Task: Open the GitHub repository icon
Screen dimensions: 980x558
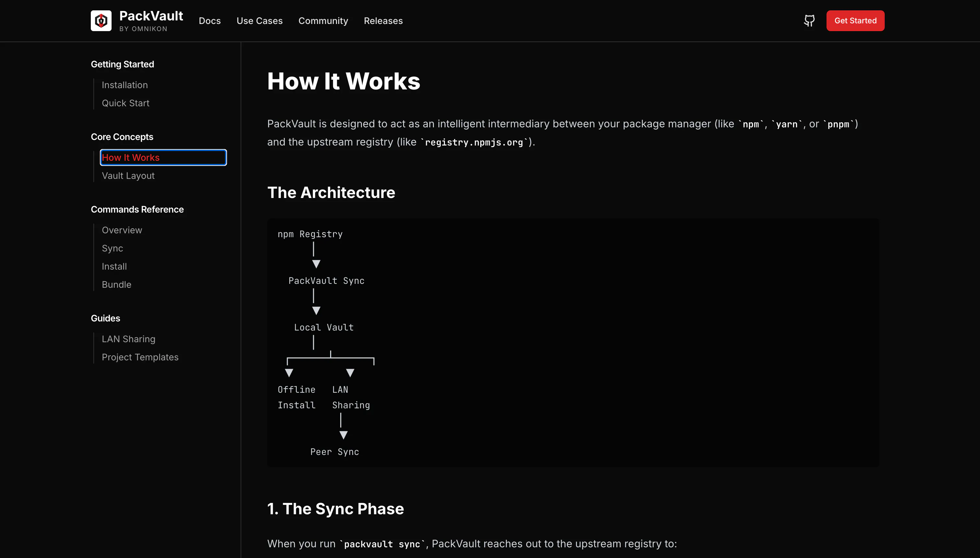Action: tap(809, 21)
